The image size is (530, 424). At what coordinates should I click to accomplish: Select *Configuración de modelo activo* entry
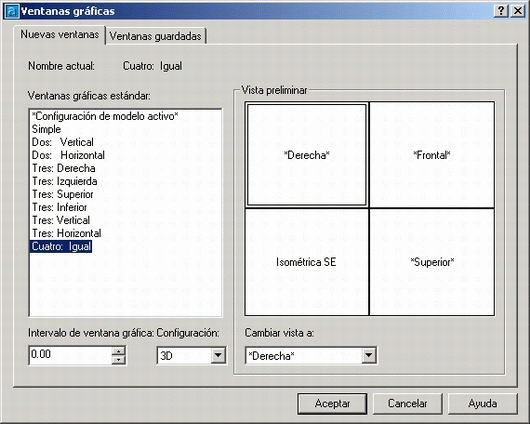(105, 116)
